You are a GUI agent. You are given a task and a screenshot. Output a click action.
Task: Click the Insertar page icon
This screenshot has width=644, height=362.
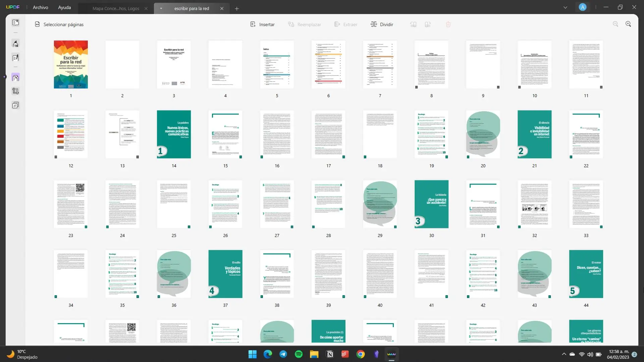[x=253, y=24]
